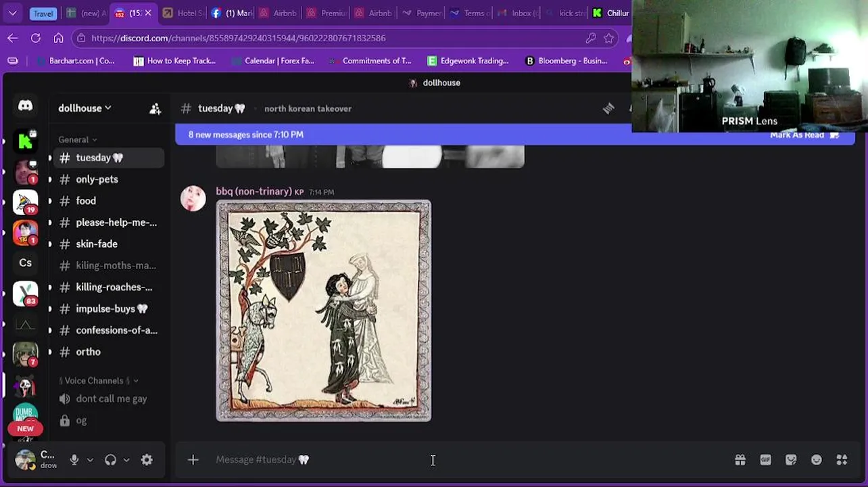Screen dimensions: 868x487
Task: Open microphone input options arrow
Action: tap(90, 460)
